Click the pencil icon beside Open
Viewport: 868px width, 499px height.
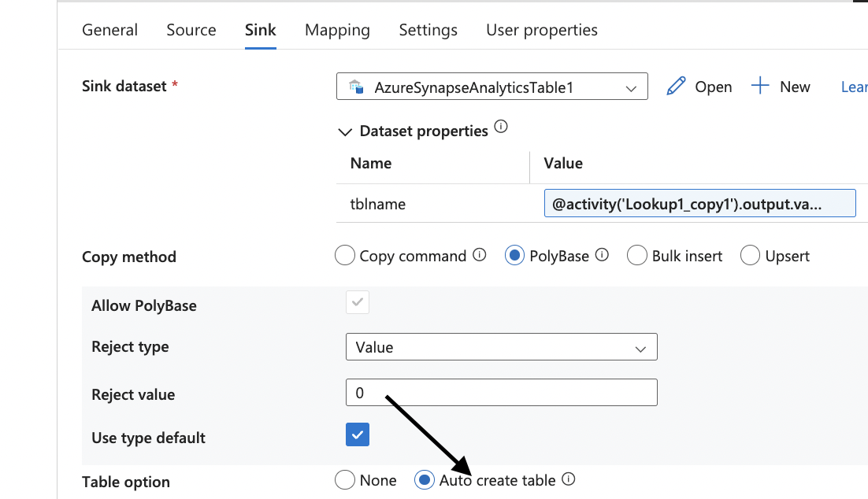(x=676, y=87)
